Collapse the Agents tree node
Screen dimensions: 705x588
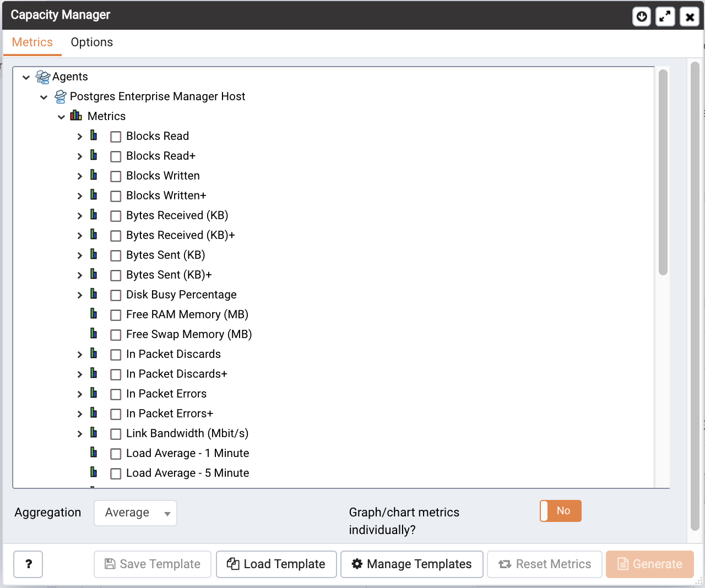[x=26, y=77]
